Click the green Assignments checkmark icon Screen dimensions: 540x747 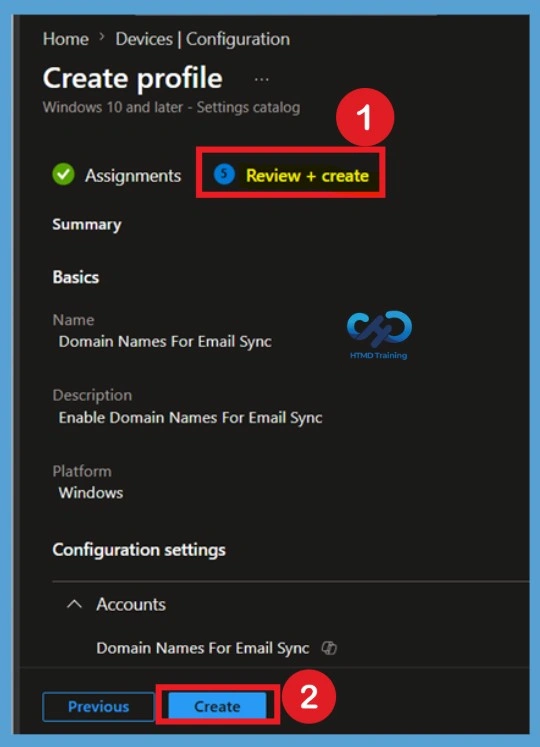(63, 174)
